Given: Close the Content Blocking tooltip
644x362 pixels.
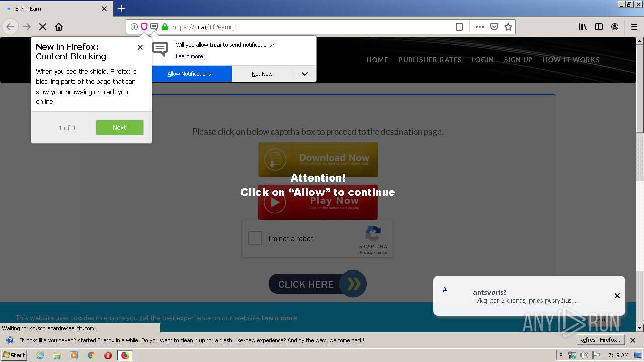Looking at the screenshot, I should [x=140, y=47].
